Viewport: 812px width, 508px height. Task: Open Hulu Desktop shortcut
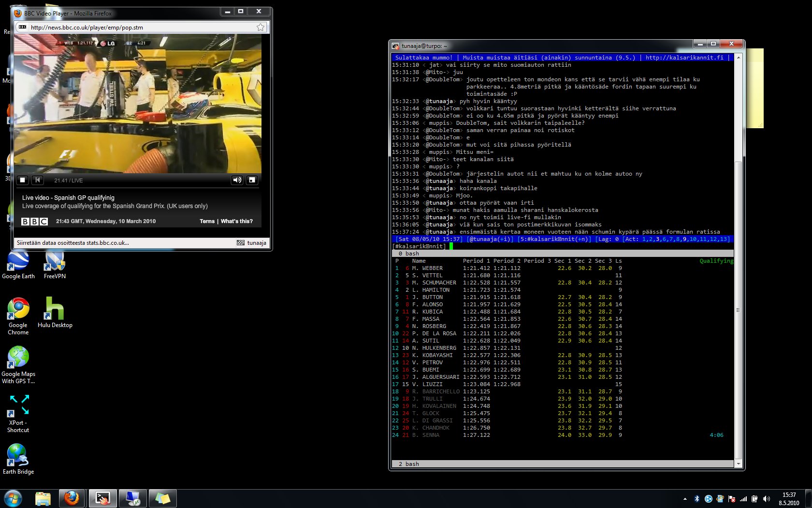pyautogui.click(x=55, y=312)
